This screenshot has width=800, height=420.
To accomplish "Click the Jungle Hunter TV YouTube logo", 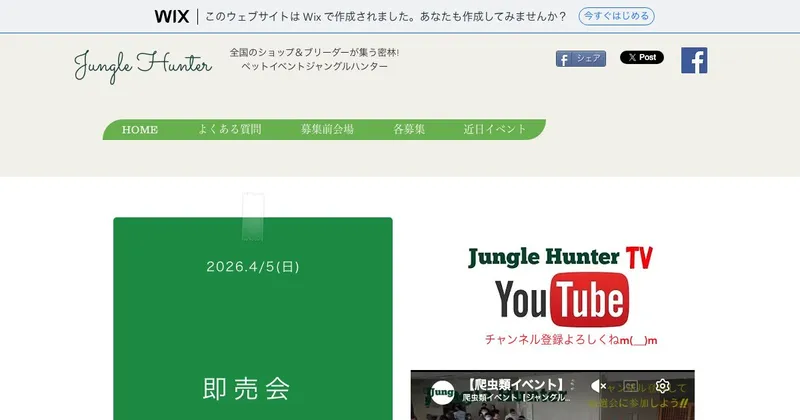I will [x=561, y=287].
